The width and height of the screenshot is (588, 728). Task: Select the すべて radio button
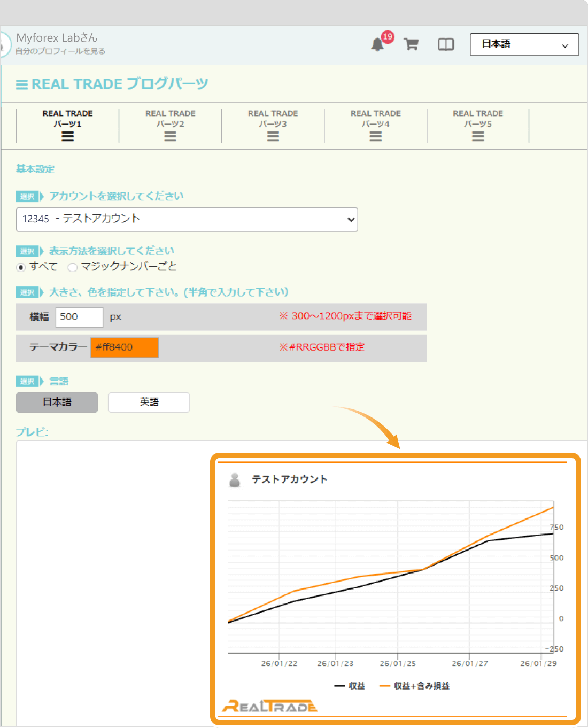click(20, 267)
